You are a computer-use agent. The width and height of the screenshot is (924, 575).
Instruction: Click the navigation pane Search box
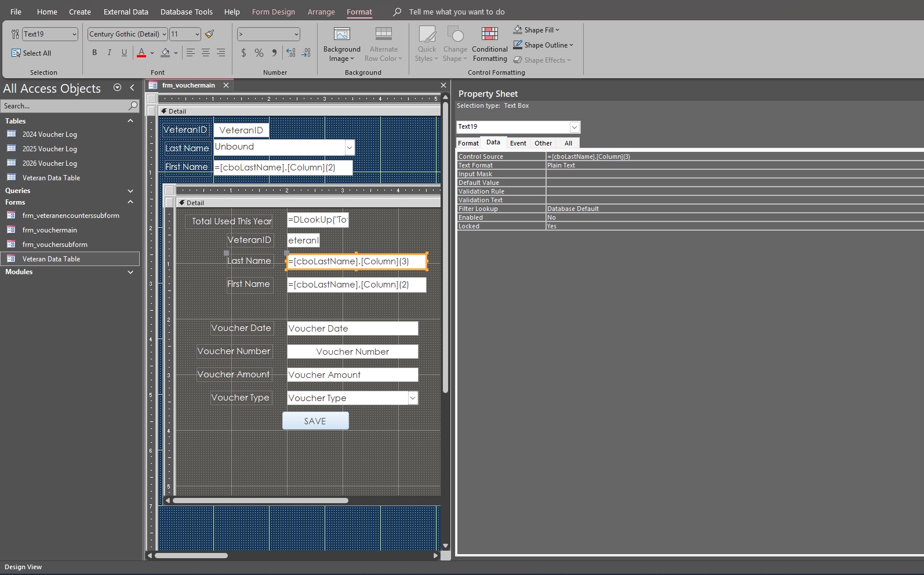pos(64,106)
